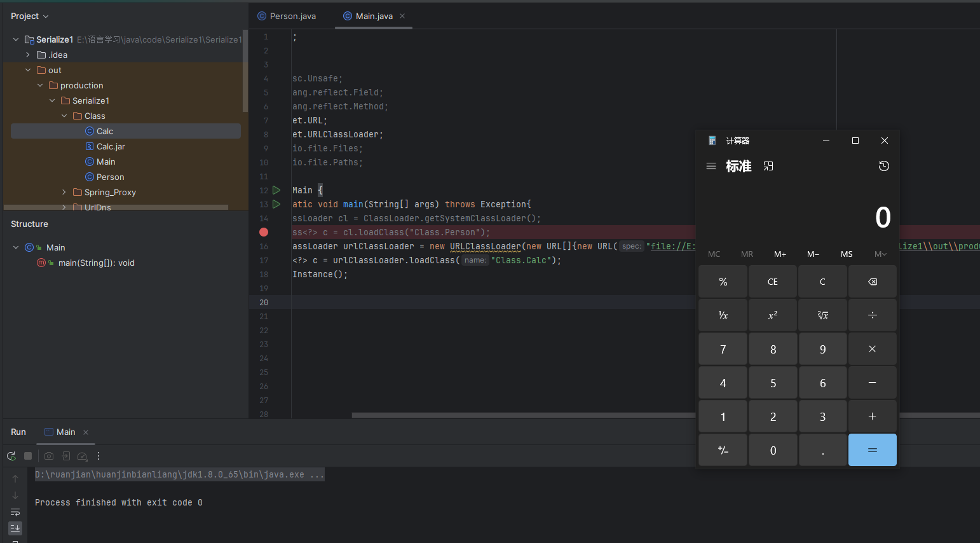Collapse the Serialize1 project root node
This screenshot has width=980, height=543.
[16, 39]
